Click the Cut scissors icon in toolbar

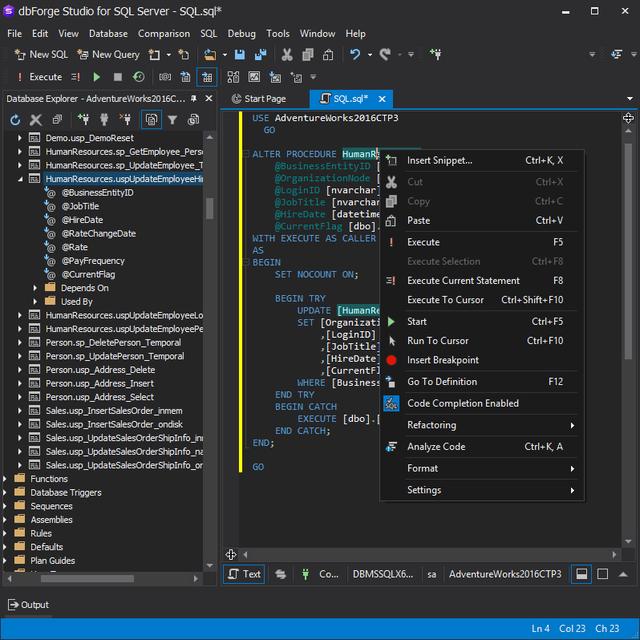click(x=287, y=54)
